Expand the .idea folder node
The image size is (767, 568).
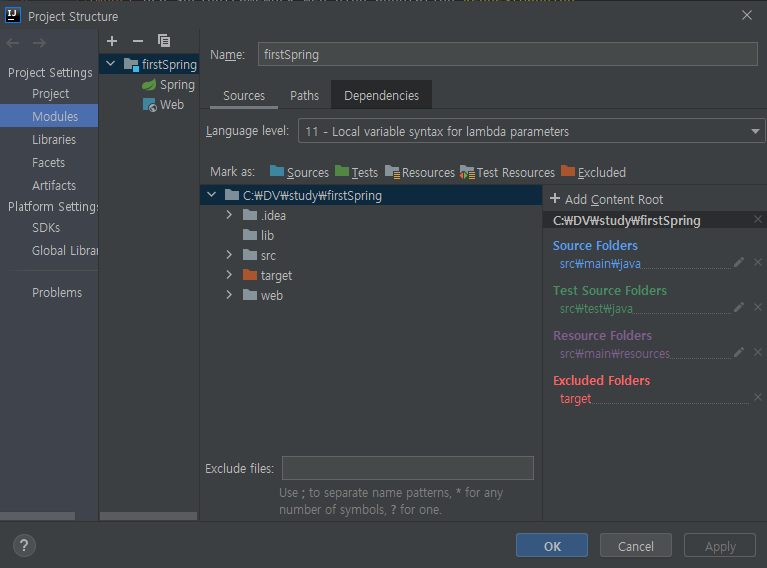coord(229,215)
